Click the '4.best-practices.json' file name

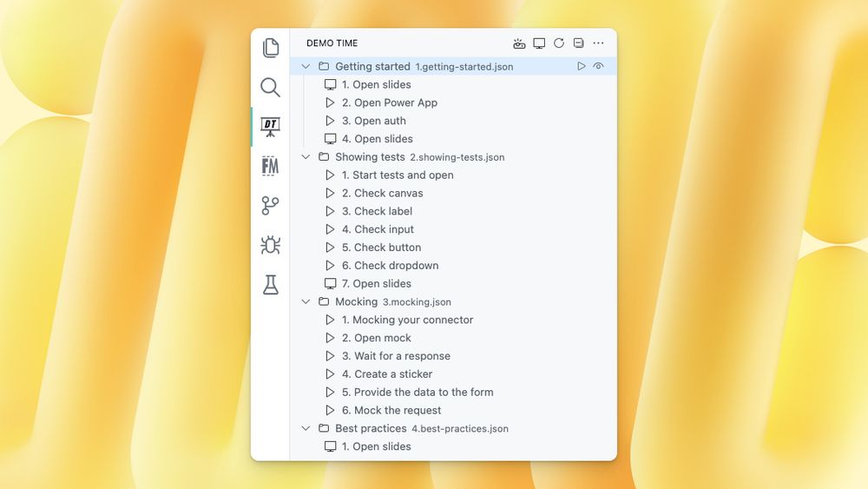point(460,429)
